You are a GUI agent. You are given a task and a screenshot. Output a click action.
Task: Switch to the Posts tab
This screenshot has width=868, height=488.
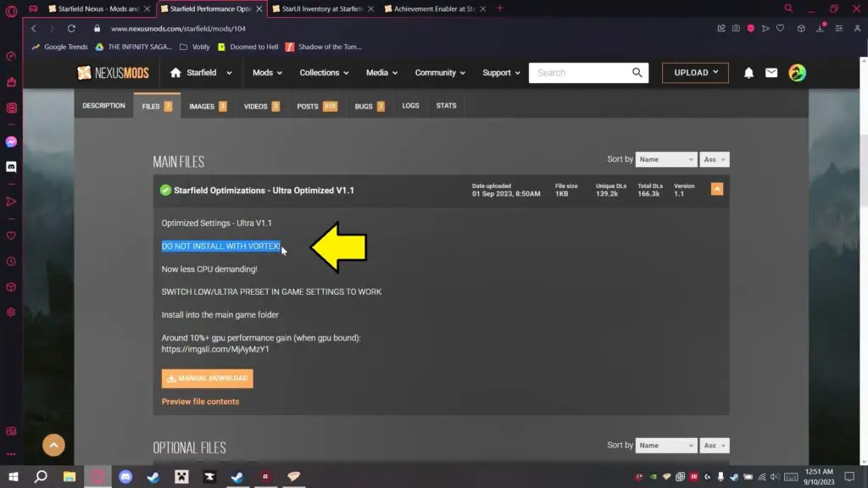(x=316, y=106)
